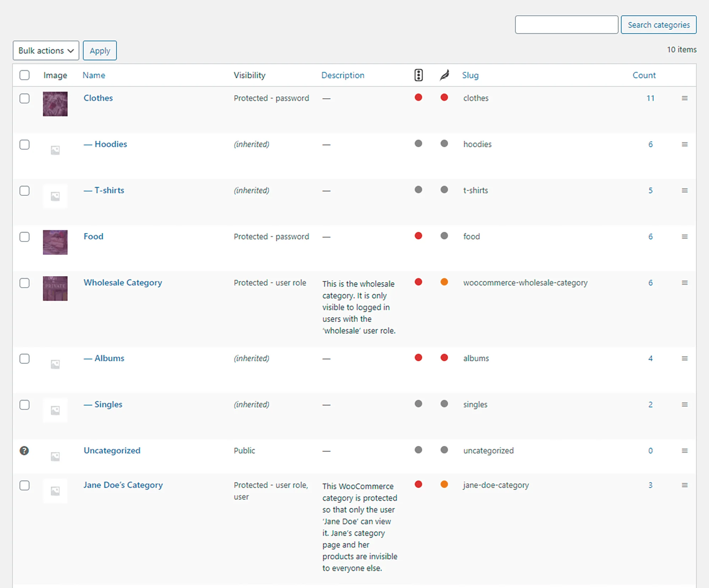This screenshot has height=588, width=709.
Task: Click the category search input field
Action: pyautogui.click(x=566, y=24)
